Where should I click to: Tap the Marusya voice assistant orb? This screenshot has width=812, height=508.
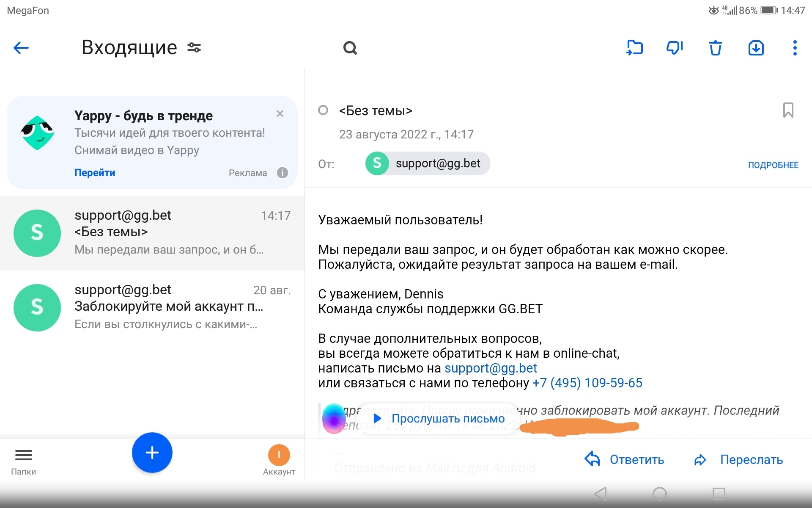pyautogui.click(x=334, y=419)
